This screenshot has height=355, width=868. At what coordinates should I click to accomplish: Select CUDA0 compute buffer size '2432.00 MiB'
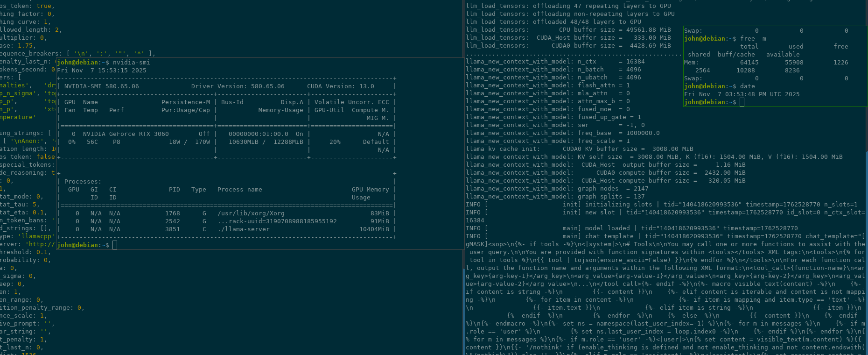[x=725, y=173]
